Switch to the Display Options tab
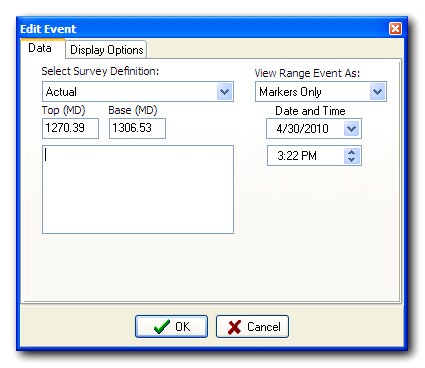 106,50
